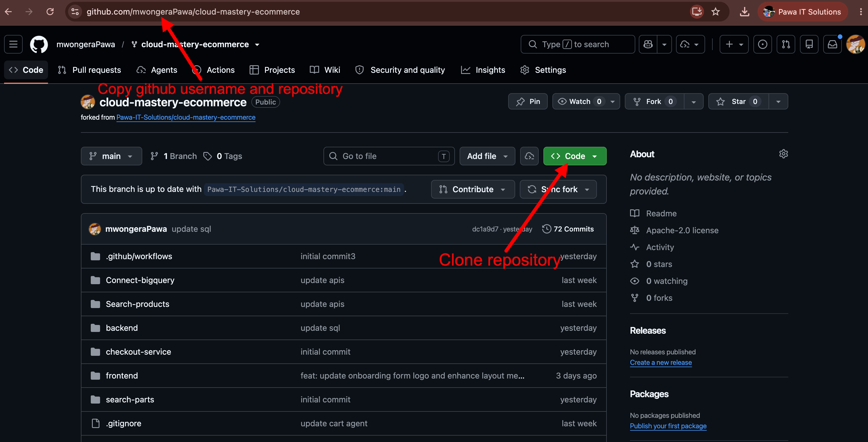Switch to the Projects tab
868x442 pixels.
pyautogui.click(x=272, y=70)
